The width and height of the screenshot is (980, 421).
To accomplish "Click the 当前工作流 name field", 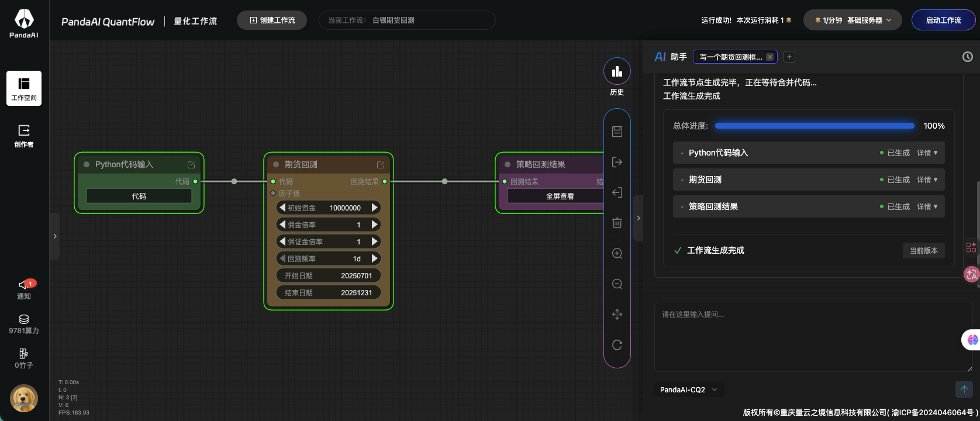I will [x=407, y=20].
